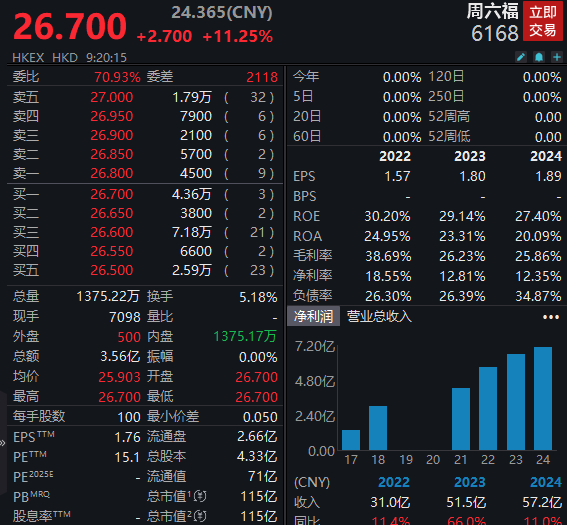The height and width of the screenshot is (525, 567).
Task: Click the 2017 bar in profit chart
Action: [351, 440]
